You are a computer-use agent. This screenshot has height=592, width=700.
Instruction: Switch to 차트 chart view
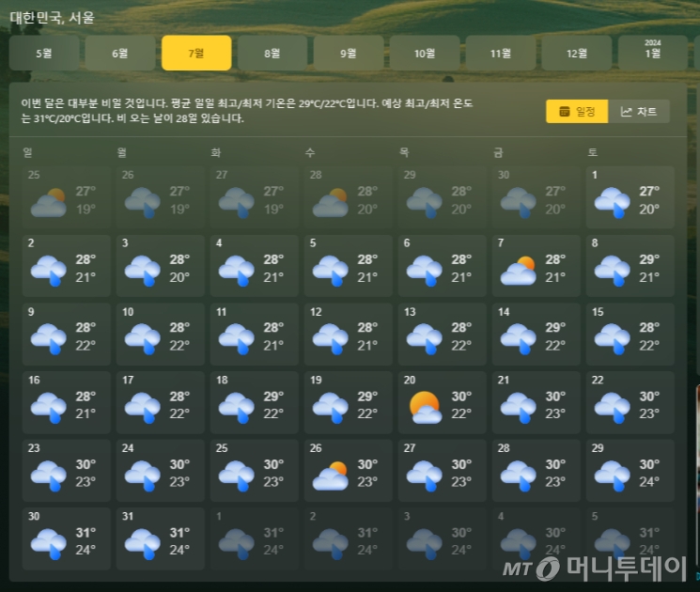tap(639, 111)
